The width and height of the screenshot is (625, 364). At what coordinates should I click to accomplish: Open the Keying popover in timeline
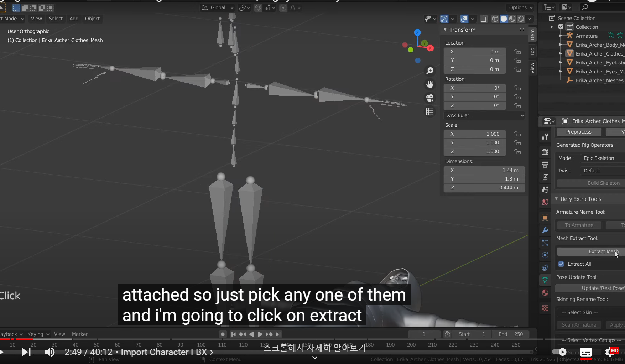(x=38, y=334)
